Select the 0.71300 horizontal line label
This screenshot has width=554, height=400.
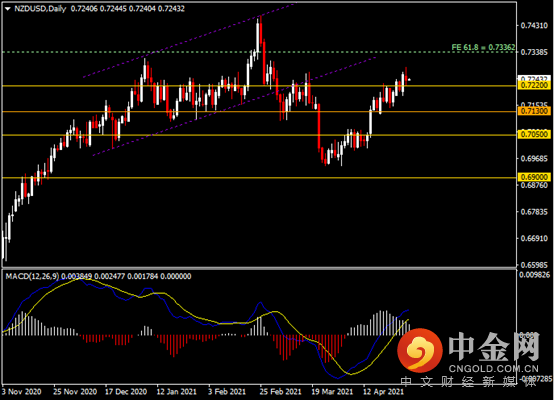pos(534,112)
